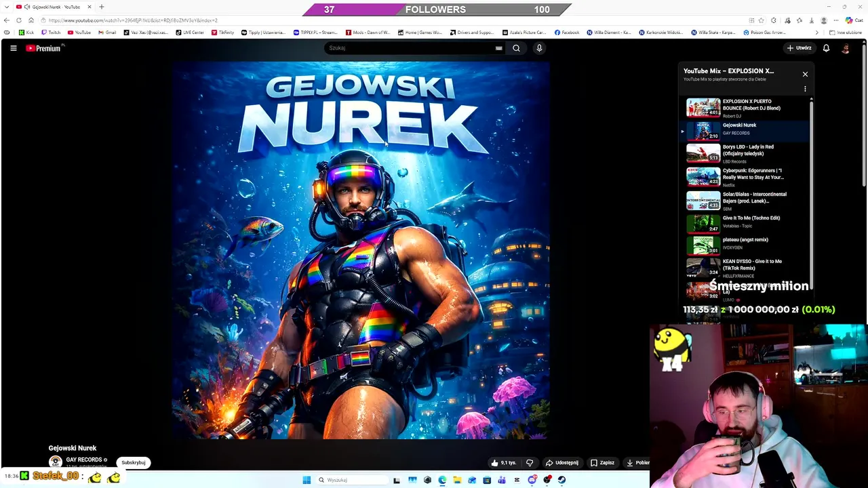The width and height of the screenshot is (868, 488).
Task: Click 'Udostępnij' share button
Action: 562,462
